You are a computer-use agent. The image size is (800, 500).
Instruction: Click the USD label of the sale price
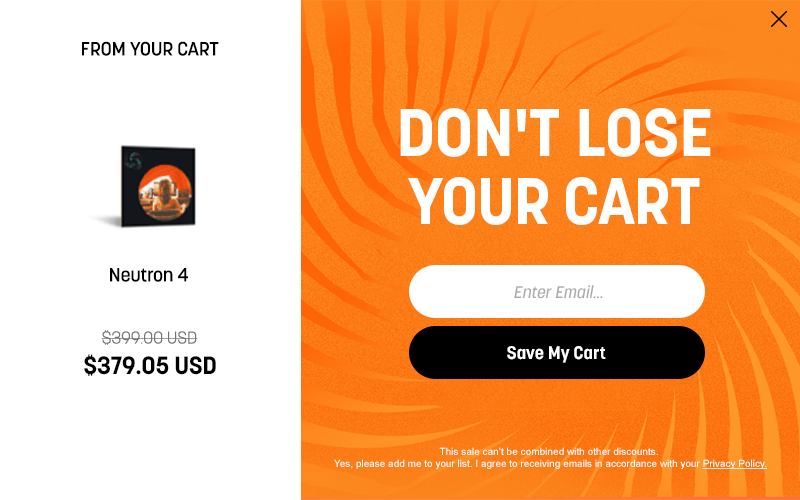point(196,366)
